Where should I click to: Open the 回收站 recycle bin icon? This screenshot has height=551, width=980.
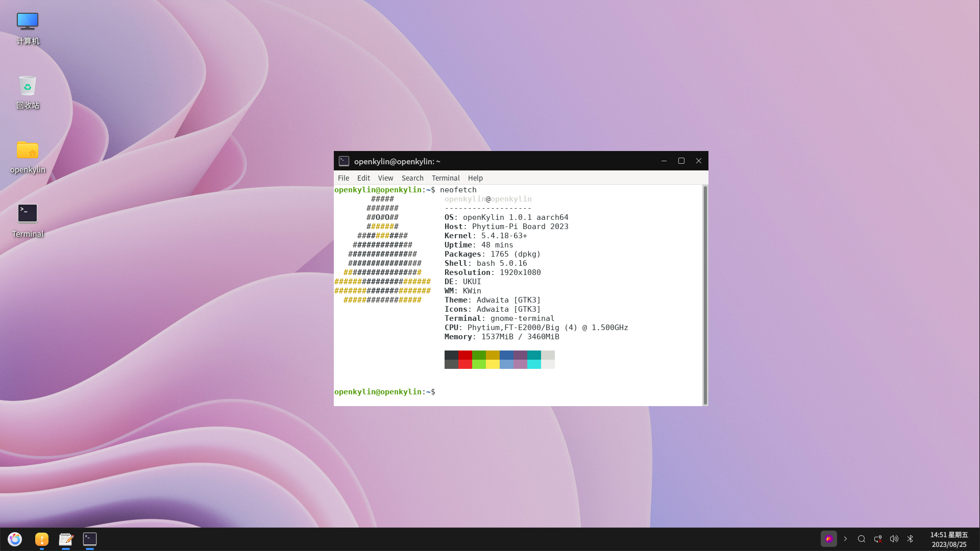pyautogui.click(x=28, y=92)
